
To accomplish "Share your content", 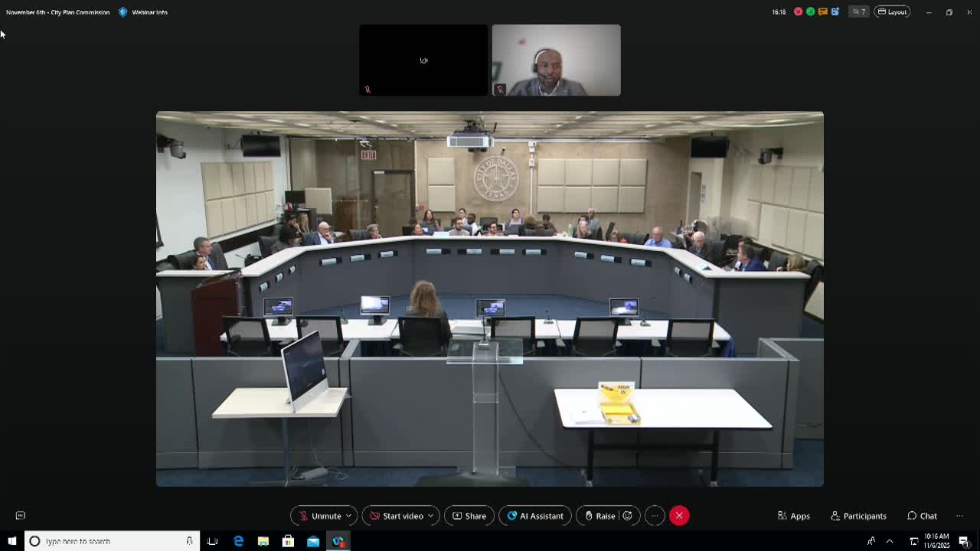I will [x=469, y=516].
